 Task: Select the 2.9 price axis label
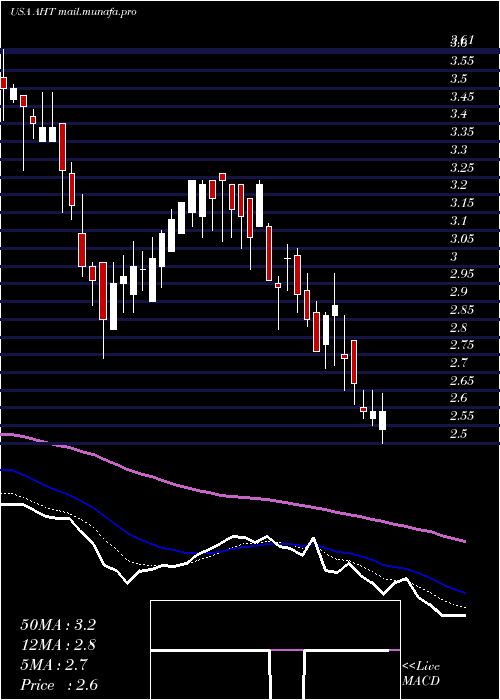[x=459, y=292]
